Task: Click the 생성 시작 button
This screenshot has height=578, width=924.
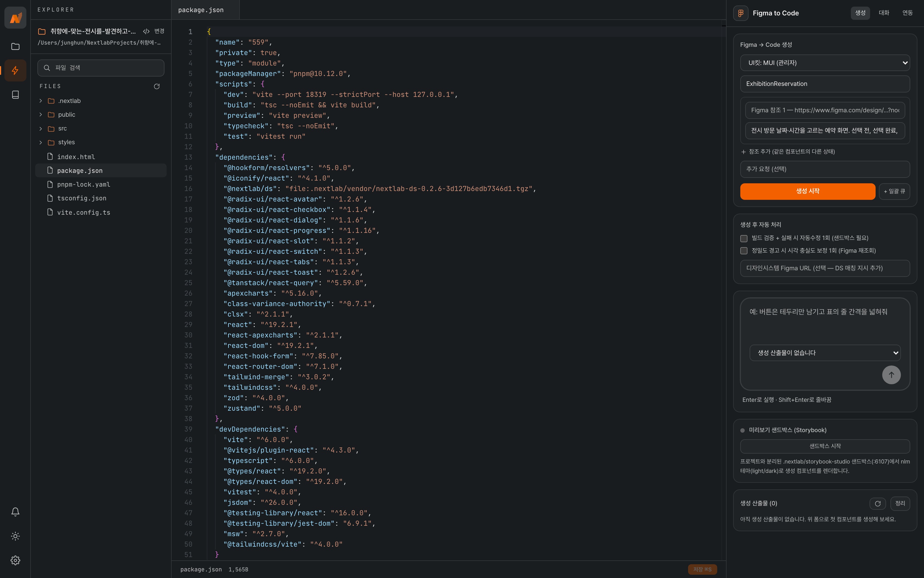Action: click(808, 191)
